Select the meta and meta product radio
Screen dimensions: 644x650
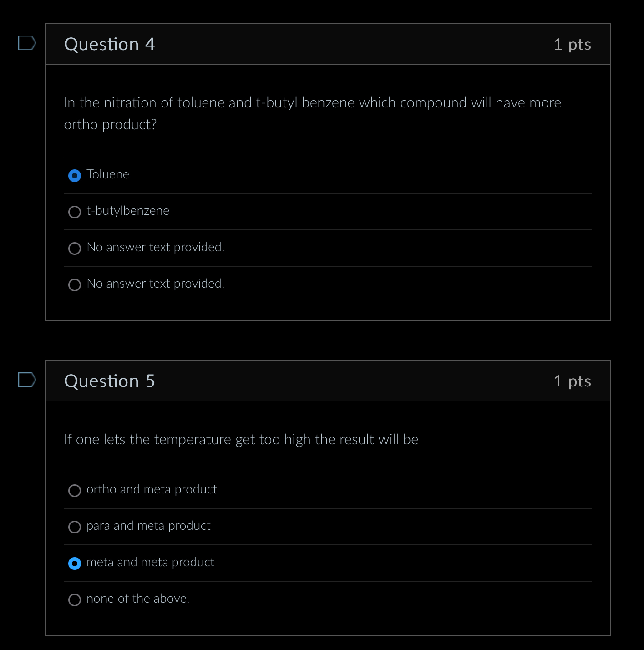pos(75,563)
